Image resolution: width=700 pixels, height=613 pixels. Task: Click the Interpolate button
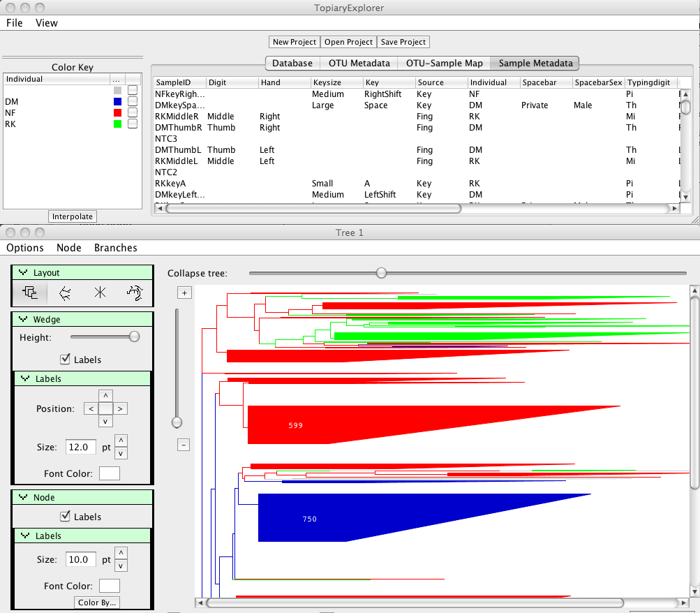(x=73, y=216)
